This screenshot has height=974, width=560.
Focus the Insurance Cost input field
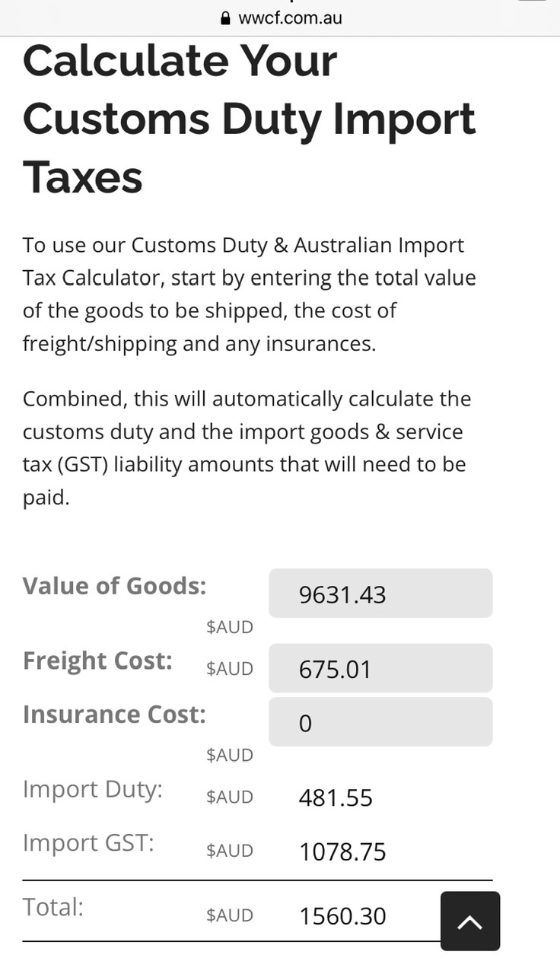(380, 722)
